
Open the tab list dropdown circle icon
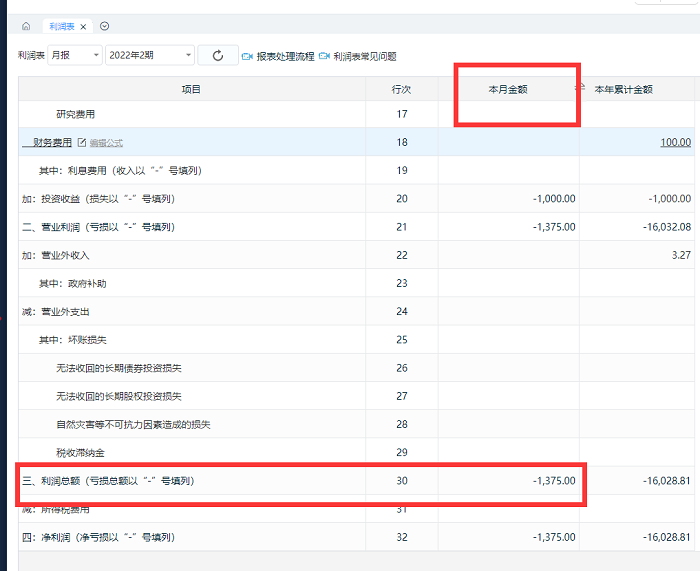tap(105, 26)
